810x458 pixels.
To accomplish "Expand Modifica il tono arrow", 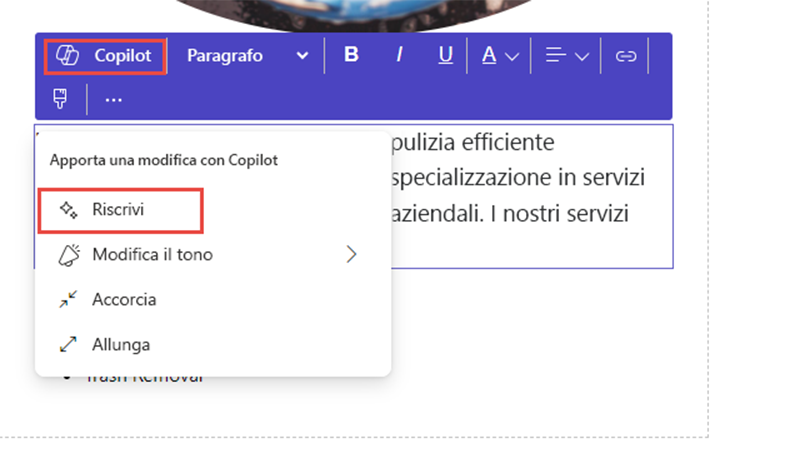I will (x=352, y=255).
